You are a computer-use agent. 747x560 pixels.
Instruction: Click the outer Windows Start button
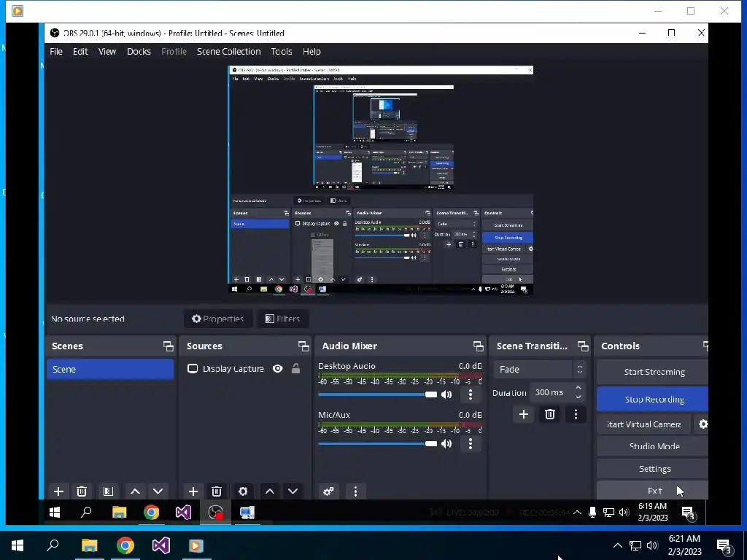tap(18, 545)
